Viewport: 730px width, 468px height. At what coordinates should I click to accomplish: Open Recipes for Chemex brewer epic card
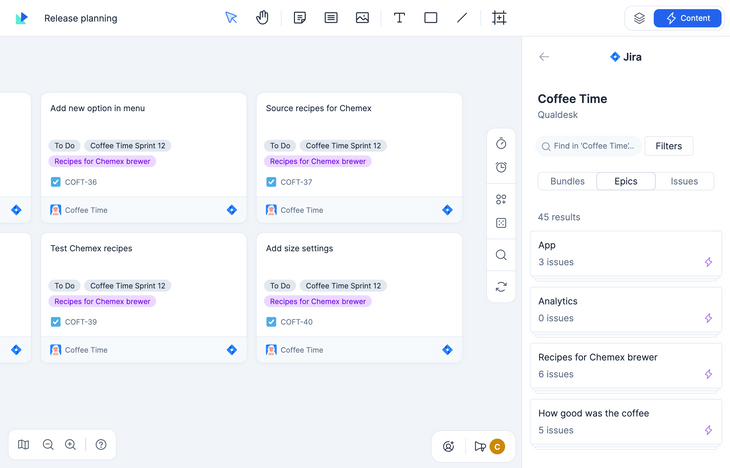click(626, 366)
